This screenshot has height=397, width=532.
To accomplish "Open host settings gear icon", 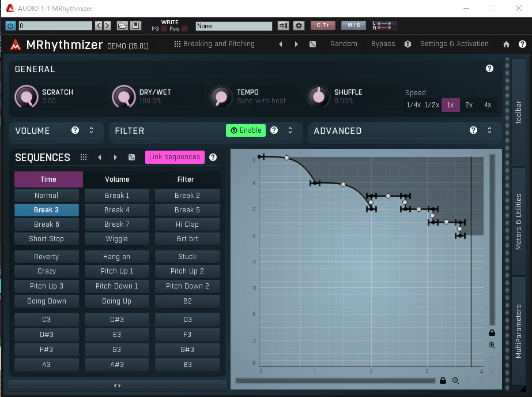I will tap(299, 25).
